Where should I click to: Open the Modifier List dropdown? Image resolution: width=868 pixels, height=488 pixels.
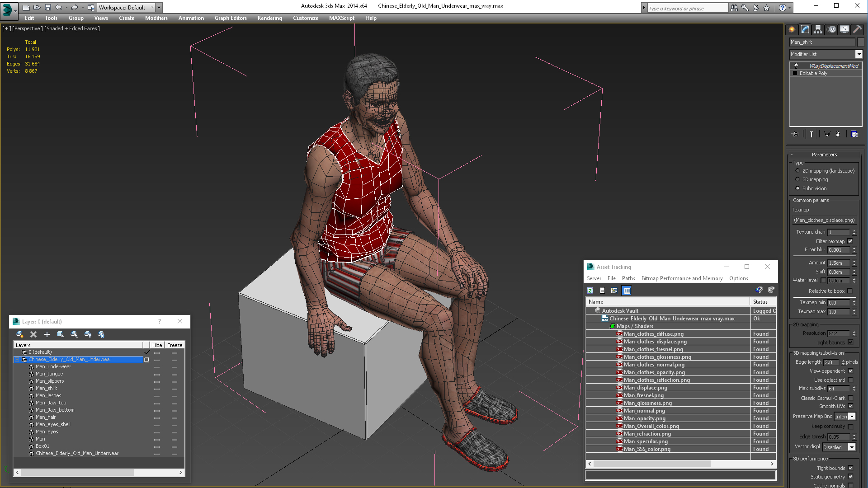(x=826, y=54)
